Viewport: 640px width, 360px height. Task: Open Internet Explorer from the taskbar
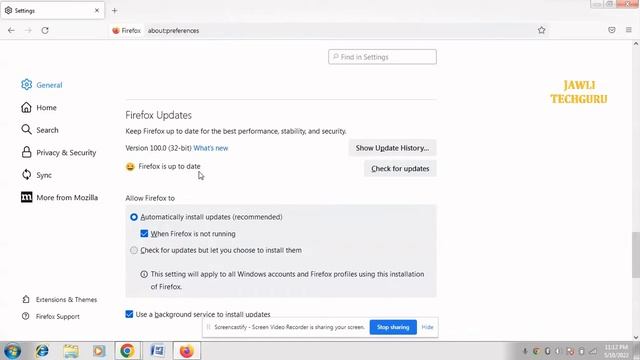coord(42,351)
